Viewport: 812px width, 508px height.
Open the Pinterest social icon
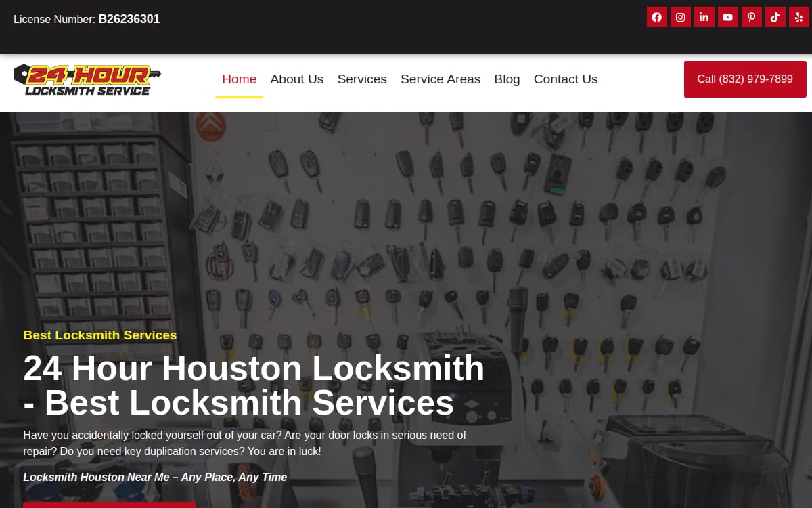(x=752, y=17)
